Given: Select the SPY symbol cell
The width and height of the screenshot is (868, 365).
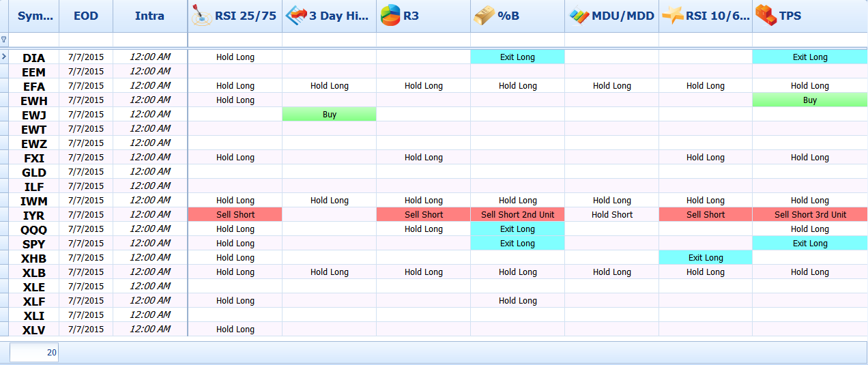Looking at the screenshot, I should 34,244.
